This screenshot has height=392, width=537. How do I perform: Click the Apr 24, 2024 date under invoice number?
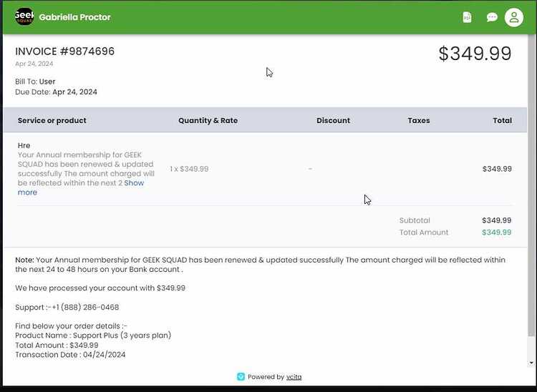(x=34, y=64)
